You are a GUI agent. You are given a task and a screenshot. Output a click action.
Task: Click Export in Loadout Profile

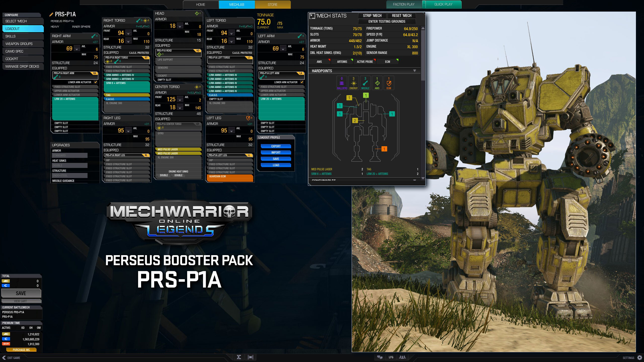[x=276, y=146]
